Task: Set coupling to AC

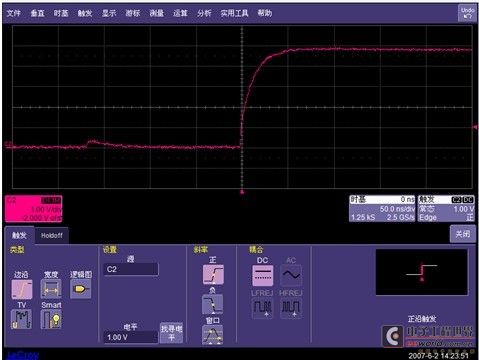Action: [x=291, y=275]
